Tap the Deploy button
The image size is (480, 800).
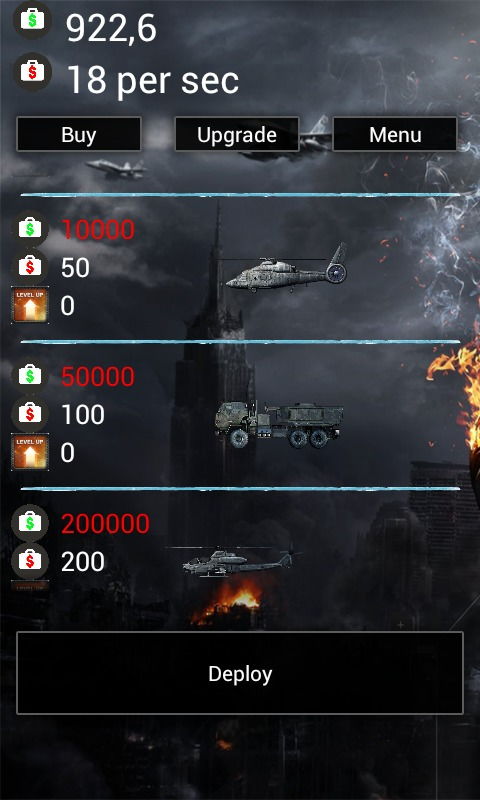coord(240,673)
